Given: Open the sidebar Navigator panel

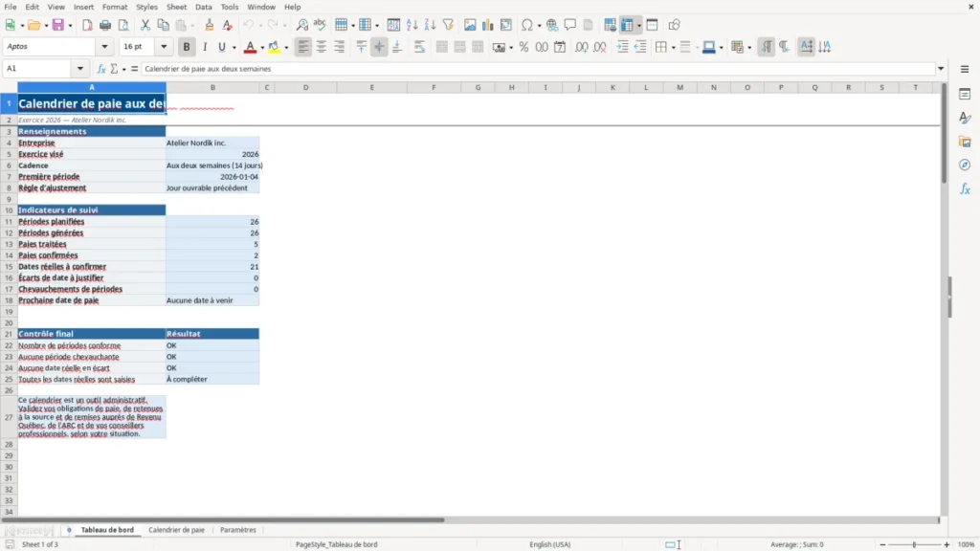Looking at the screenshot, I should 965,165.
